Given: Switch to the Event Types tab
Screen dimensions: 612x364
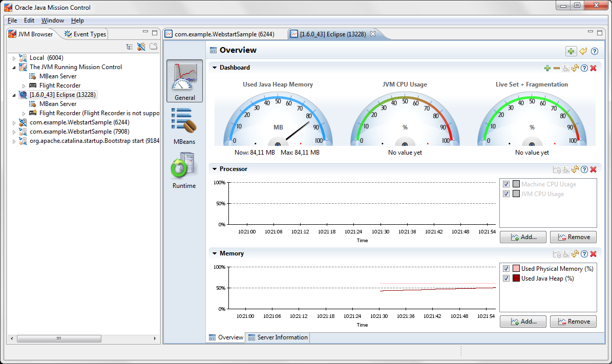Looking at the screenshot, I should coord(85,34).
